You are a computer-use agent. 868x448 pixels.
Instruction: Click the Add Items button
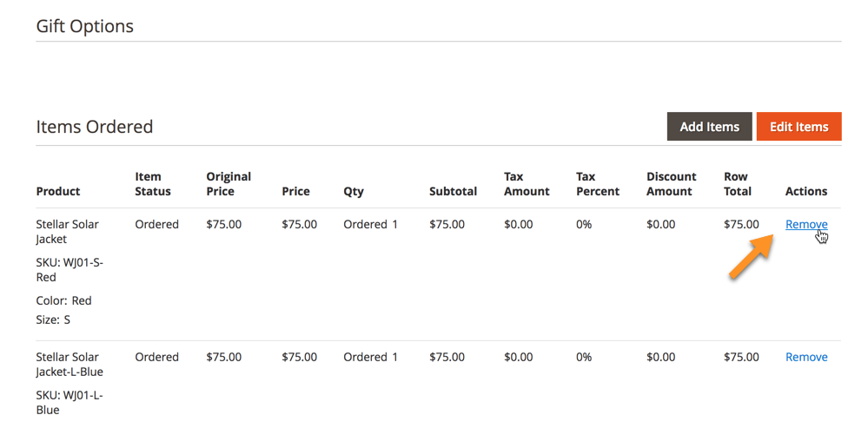pyautogui.click(x=709, y=127)
